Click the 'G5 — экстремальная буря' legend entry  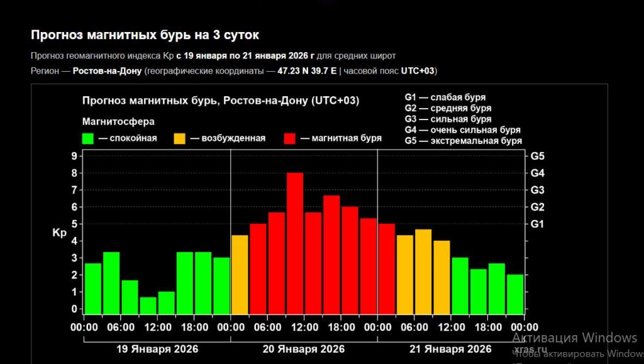463,141
